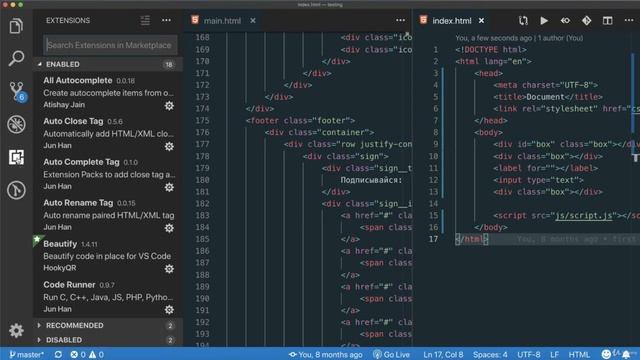Collapse the ENABLED extensions section
Screen dimensions: 640x360
pos(108,64)
